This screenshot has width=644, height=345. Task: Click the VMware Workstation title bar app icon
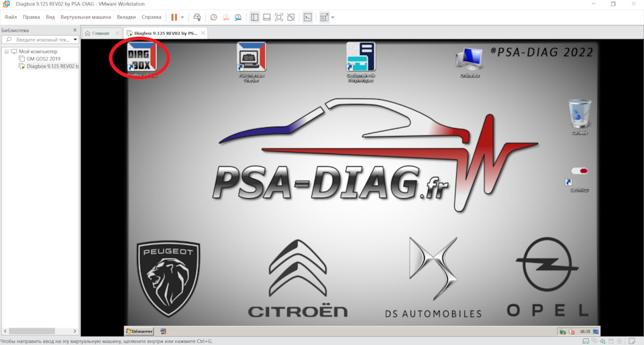(6, 4)
